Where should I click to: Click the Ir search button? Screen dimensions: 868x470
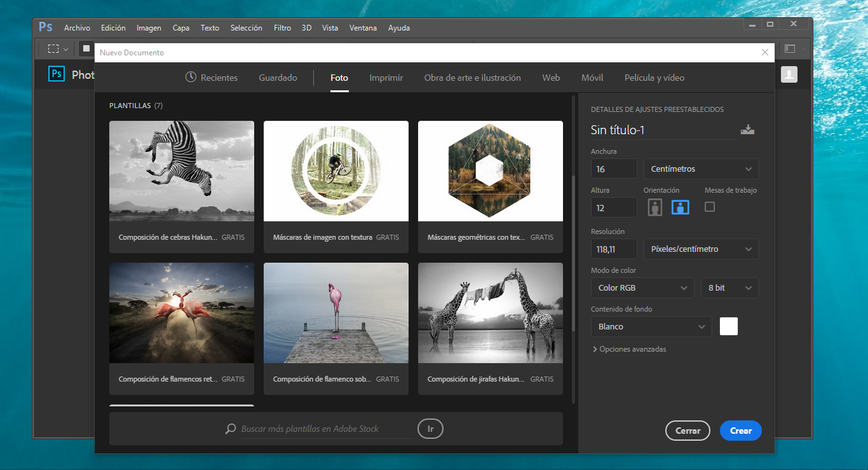430,429
